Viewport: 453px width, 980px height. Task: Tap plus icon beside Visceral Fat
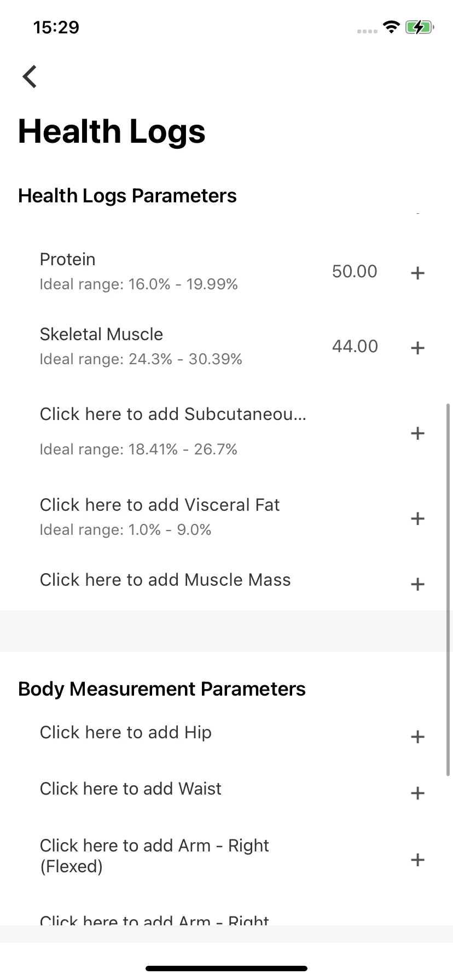pyautogui.click(x=417, y=518)
